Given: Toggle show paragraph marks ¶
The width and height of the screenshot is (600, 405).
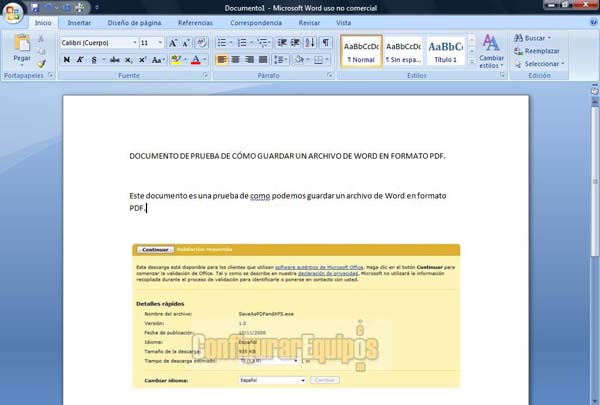Looking at the screenshot, I should coord(325,42).
